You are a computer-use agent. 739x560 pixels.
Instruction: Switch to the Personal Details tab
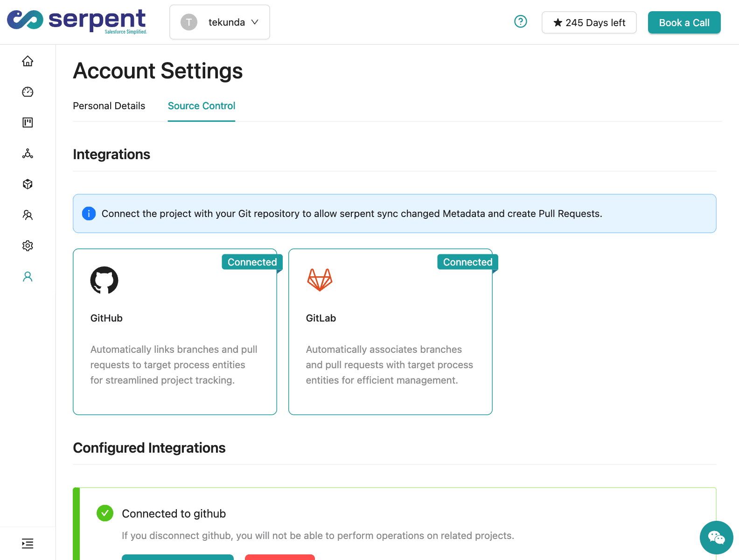[109, 106]
